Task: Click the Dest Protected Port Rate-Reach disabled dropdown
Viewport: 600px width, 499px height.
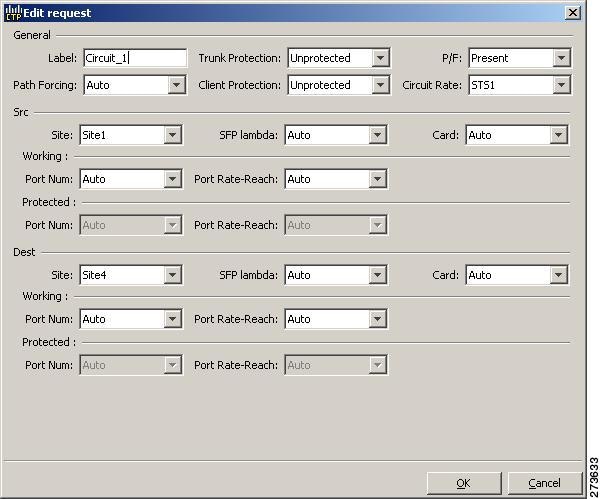Action: (336, 365)
